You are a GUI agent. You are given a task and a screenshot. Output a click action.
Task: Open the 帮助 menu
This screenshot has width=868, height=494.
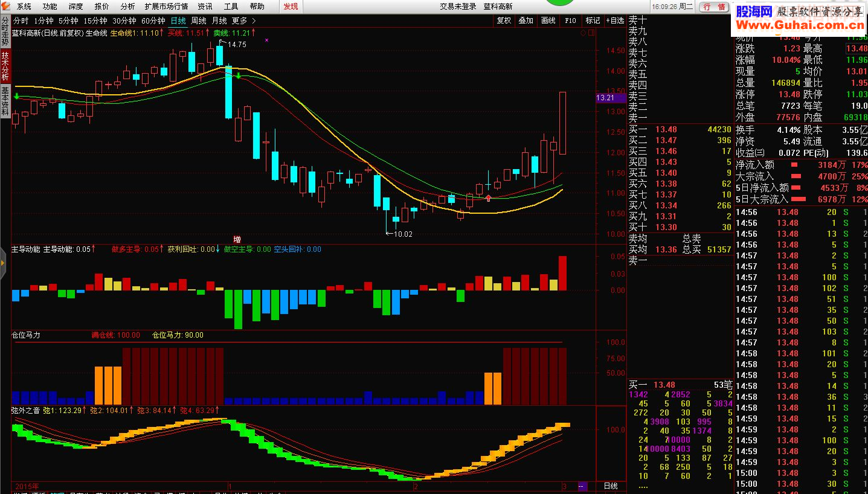257,7
